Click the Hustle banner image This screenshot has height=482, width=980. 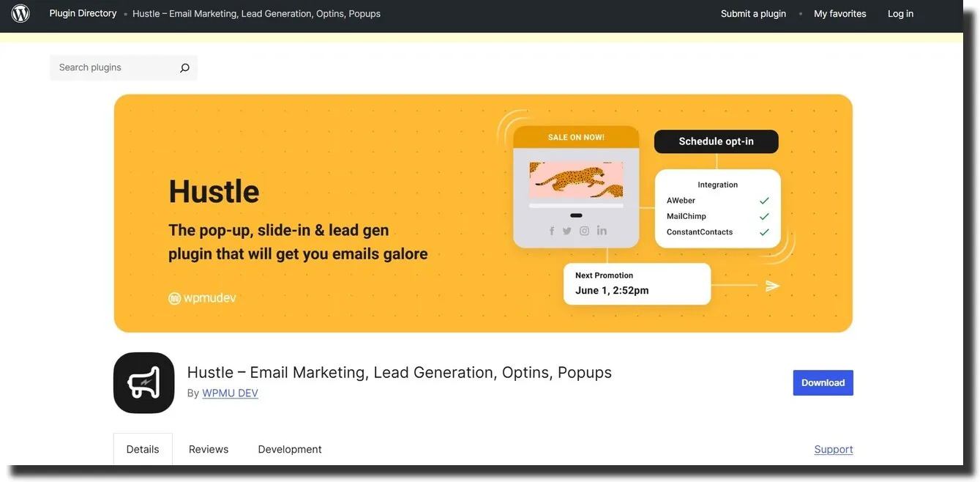point(483,213)
